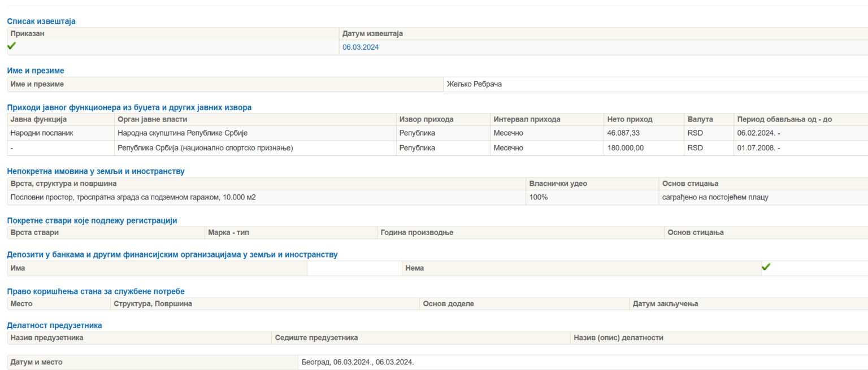Screen dimensions: 868x370
Task: Click the Пословни простор property description
Action: pyautogui.click(x=133, y=198)
